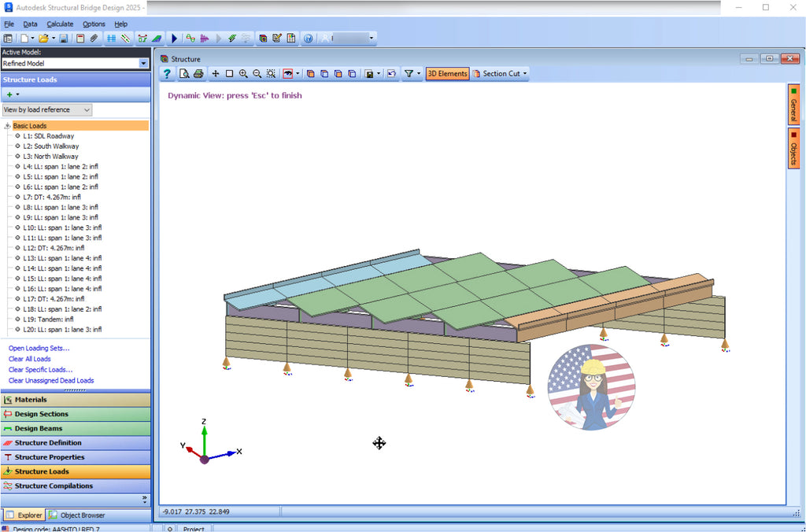Open the print tool in Structure window
Screen dimensions: 806x532
click(x=199, y=73)
